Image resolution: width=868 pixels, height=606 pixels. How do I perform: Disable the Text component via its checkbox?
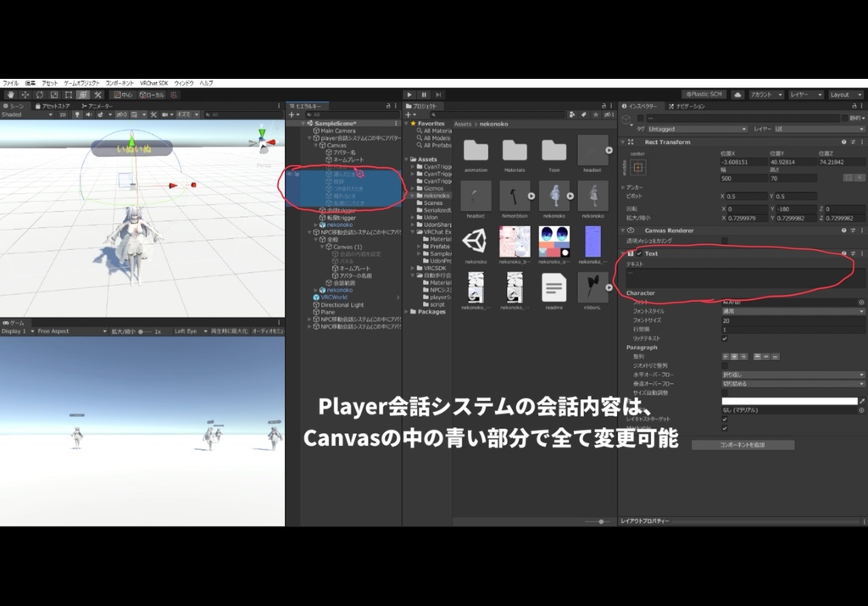pos(639,253)
